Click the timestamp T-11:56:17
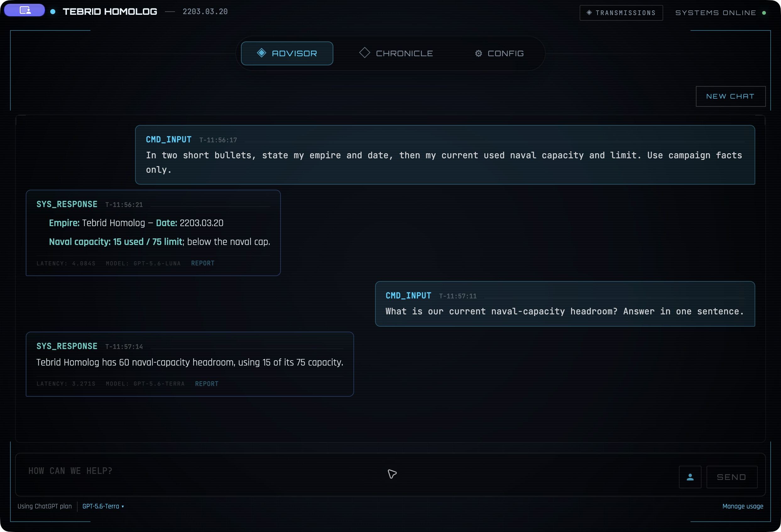Viewport: 781px width, 532px height. coord(218,140)
